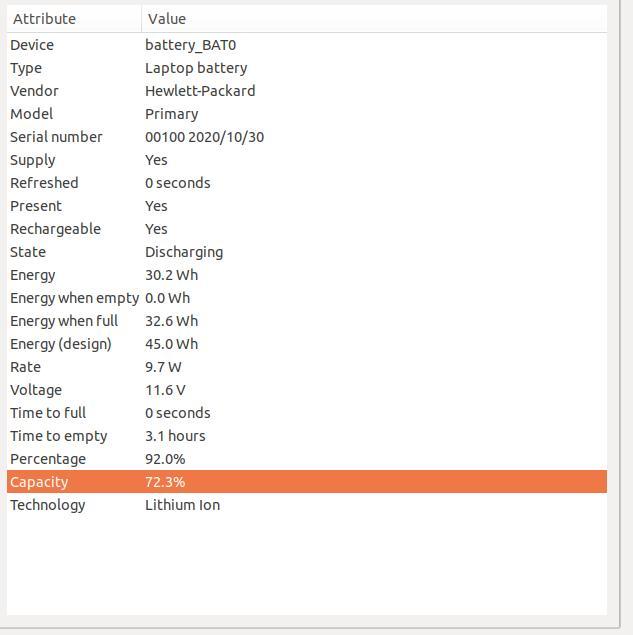Click the Attribute column header
Viewport: 633px width, 635px height.
click(x=74, y=19)
